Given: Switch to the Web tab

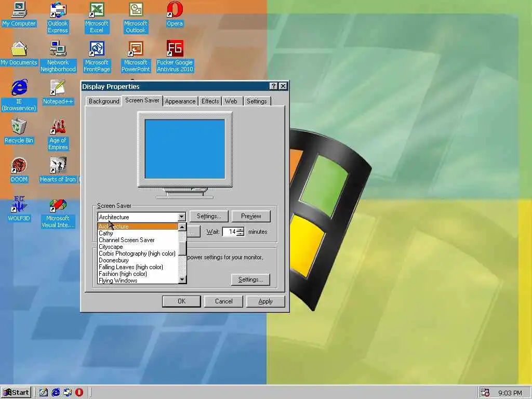Looking at the screenshot, I should [x=231, y=101].
